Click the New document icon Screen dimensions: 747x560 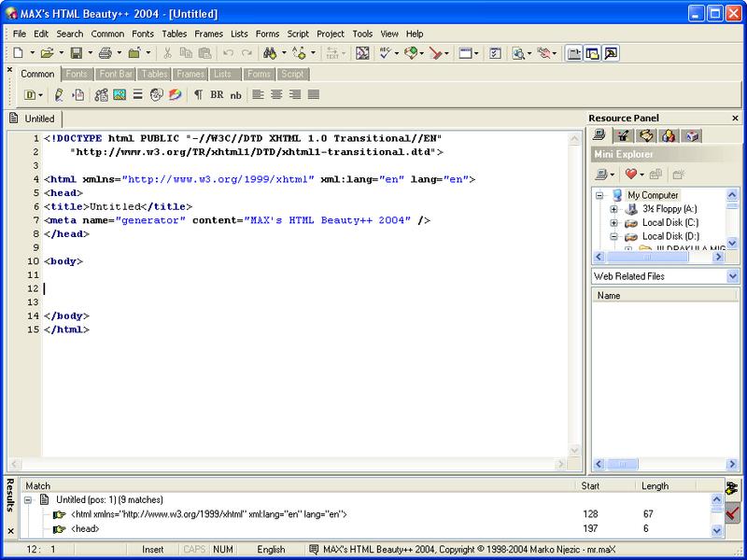pos(18,53)
